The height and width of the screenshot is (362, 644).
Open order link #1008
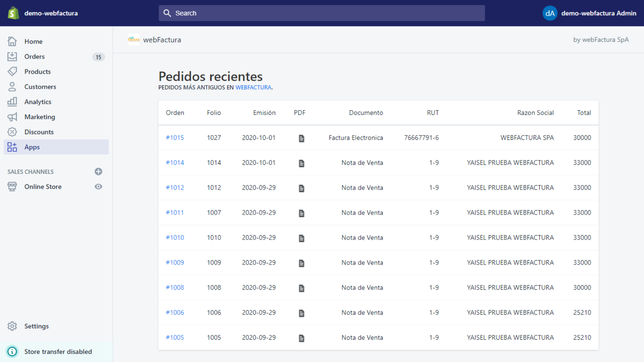(x=175, y=287)
